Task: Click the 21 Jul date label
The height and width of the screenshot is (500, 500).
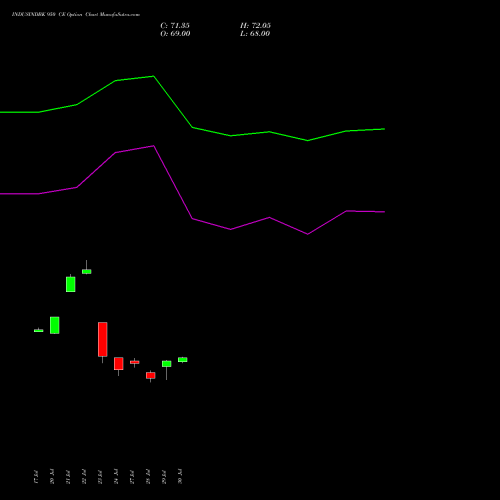Action: pos(68,477)
